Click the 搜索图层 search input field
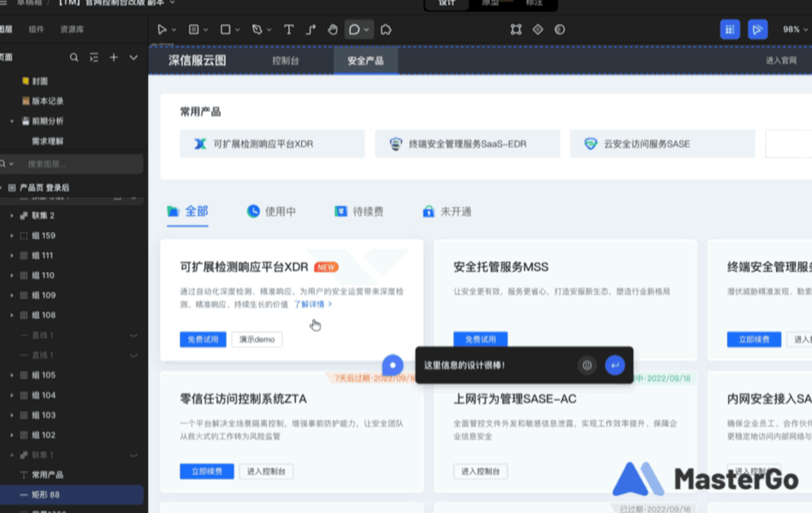This screenshot has height=513, width=812. pyautogui.click(x=77, y=164)
